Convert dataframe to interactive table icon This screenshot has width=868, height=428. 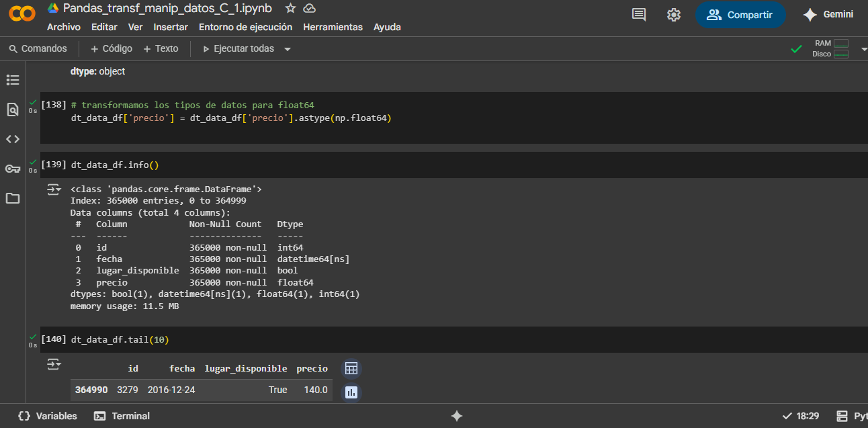(351, 368)
